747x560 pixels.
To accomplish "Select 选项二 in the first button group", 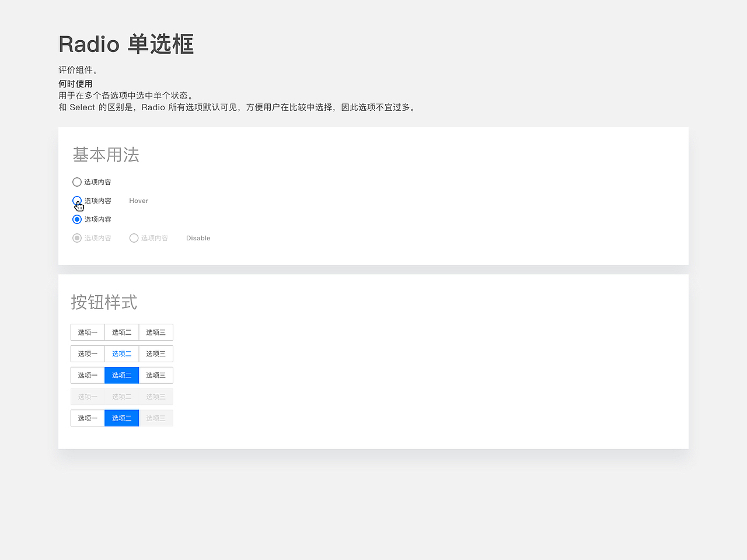I will (x=121, y=332).
